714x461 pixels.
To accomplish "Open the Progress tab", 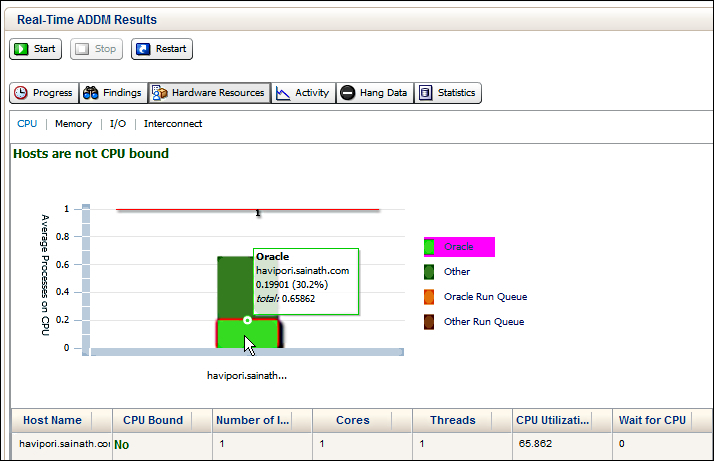I will [x=44, y=93].
